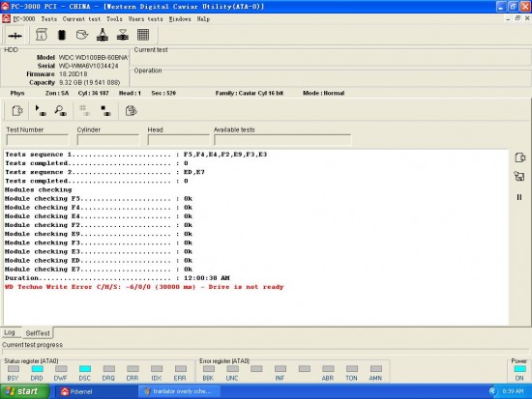Click the 'Module checking F5' log line
The image size is (532, 399).
click(99, 199)
